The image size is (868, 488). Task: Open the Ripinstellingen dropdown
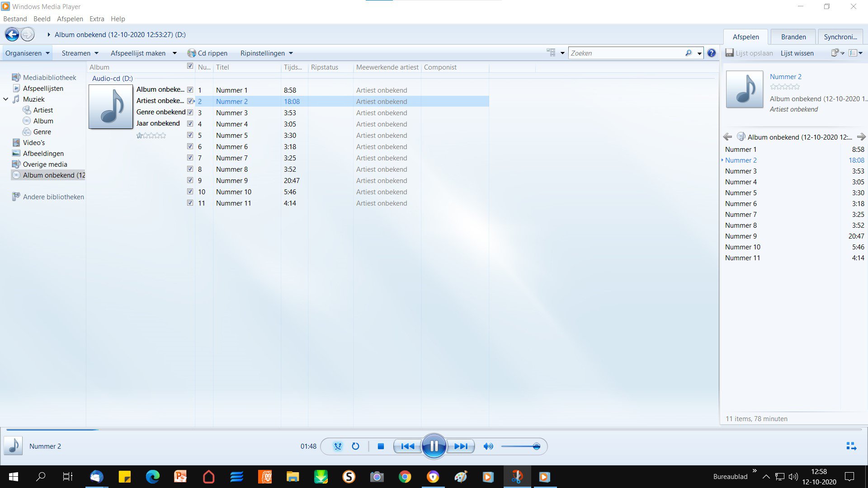267,53
